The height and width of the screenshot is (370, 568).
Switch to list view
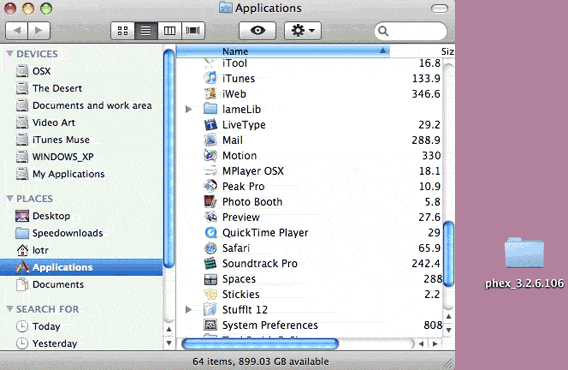pos(146,30)
